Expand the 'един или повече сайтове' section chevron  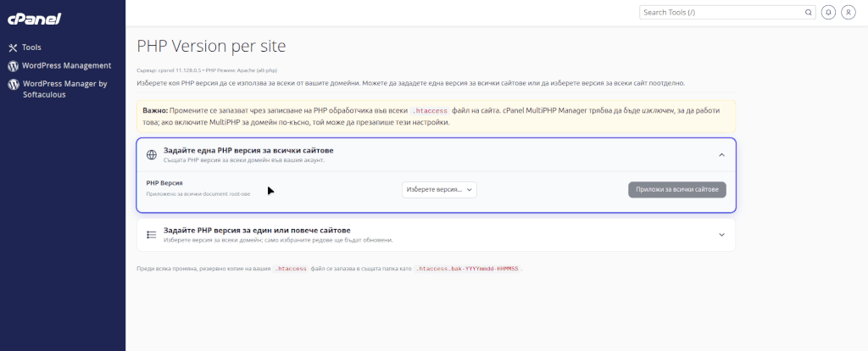pyautogui.click(x=721, y=235)
